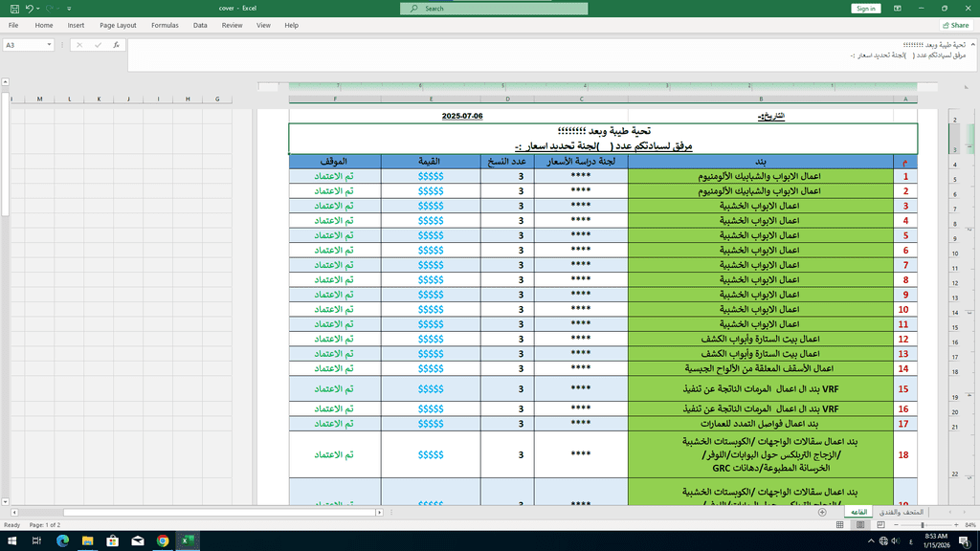Click the Save icon in title bar
Viewport: 980px width, 551px height.
click(12, 9)
